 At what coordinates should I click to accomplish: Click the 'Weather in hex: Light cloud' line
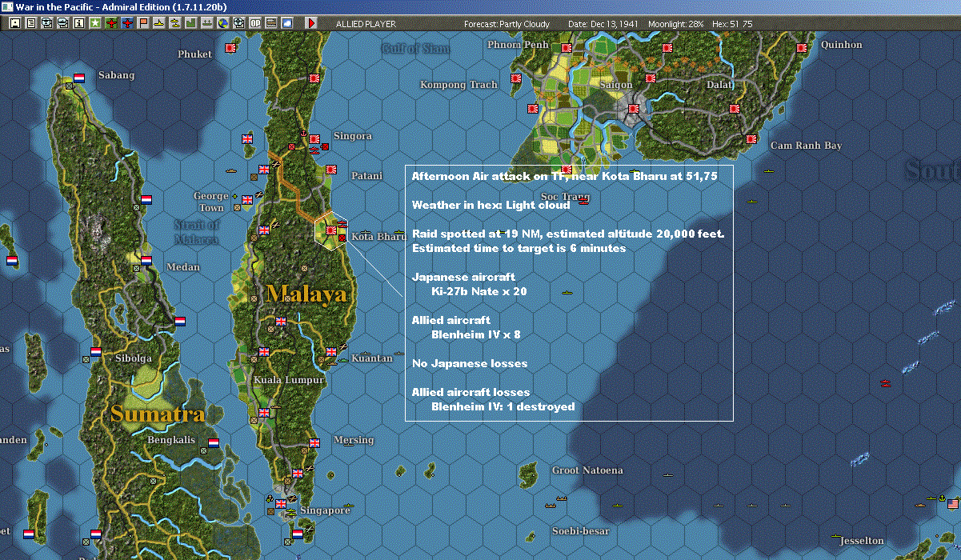[x=491, y=205]
